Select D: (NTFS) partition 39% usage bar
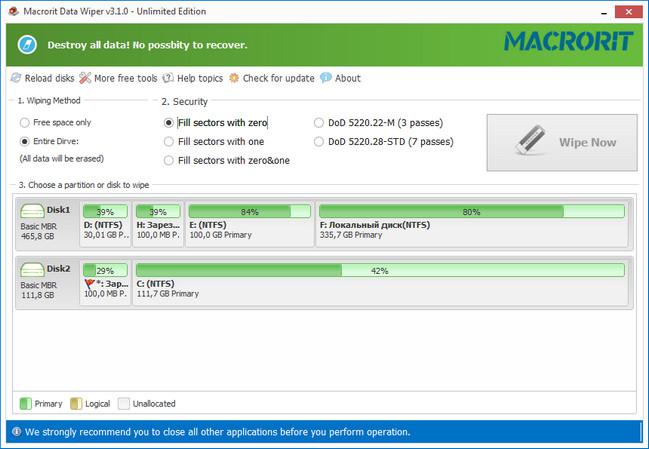This screenshot has width=649, height=449. [x=105, y=211]
